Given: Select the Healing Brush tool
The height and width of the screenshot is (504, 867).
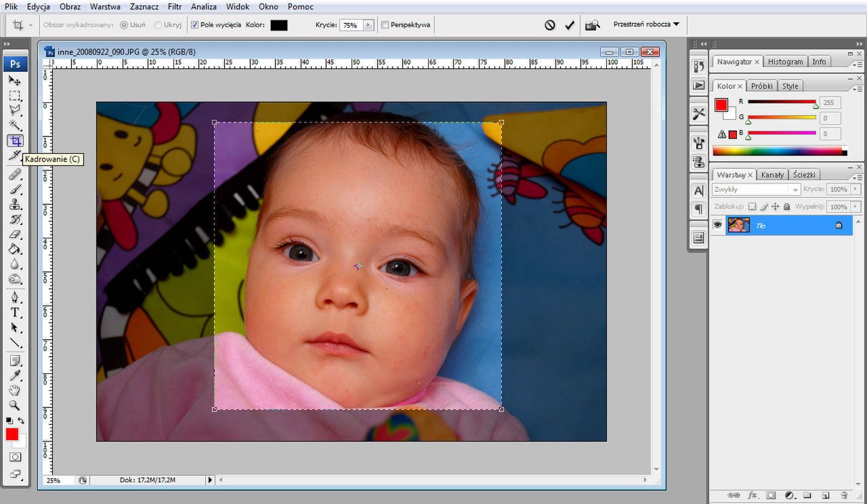Looking at the screenshot, I should tap(15, 175).
